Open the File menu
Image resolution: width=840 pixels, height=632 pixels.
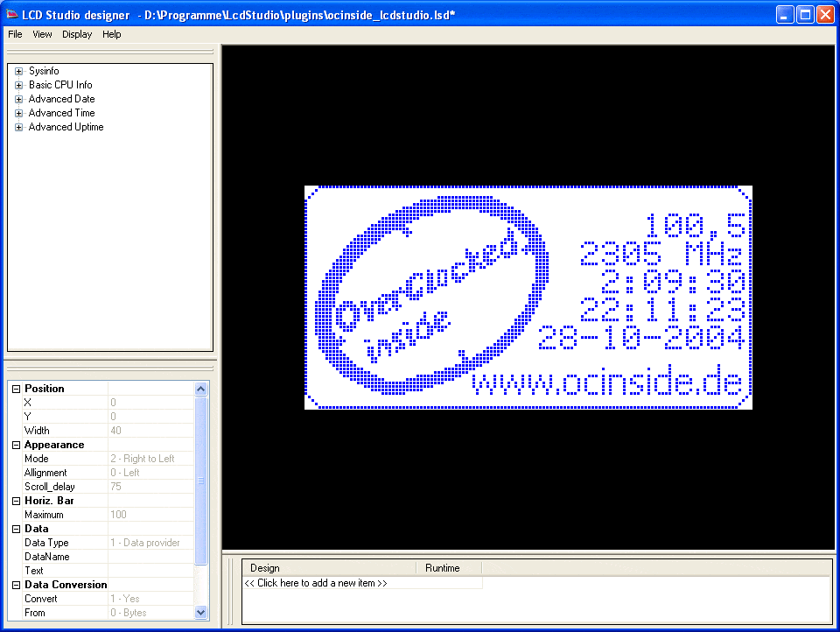(x=15, y=34)
